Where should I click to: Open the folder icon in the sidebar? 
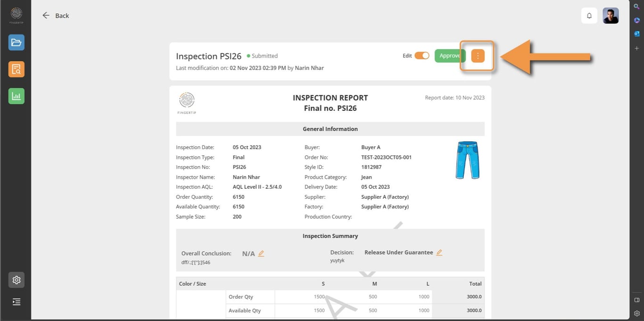(x=17, y=42)
